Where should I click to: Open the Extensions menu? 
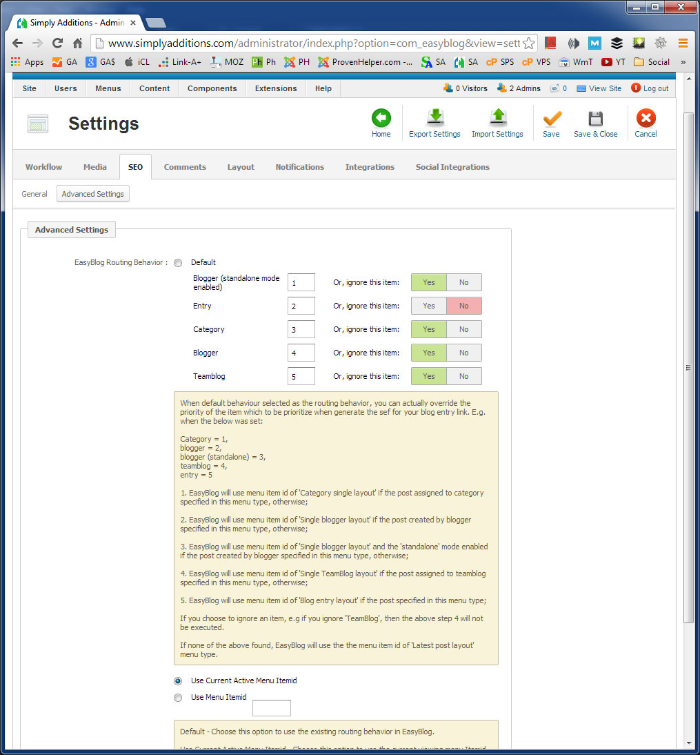tap(276, 88)
